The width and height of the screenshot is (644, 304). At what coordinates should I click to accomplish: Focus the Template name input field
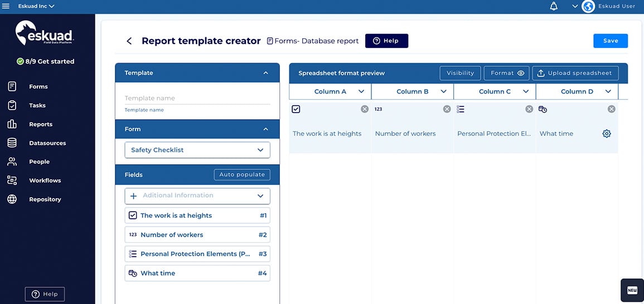(x=197, y=99)
